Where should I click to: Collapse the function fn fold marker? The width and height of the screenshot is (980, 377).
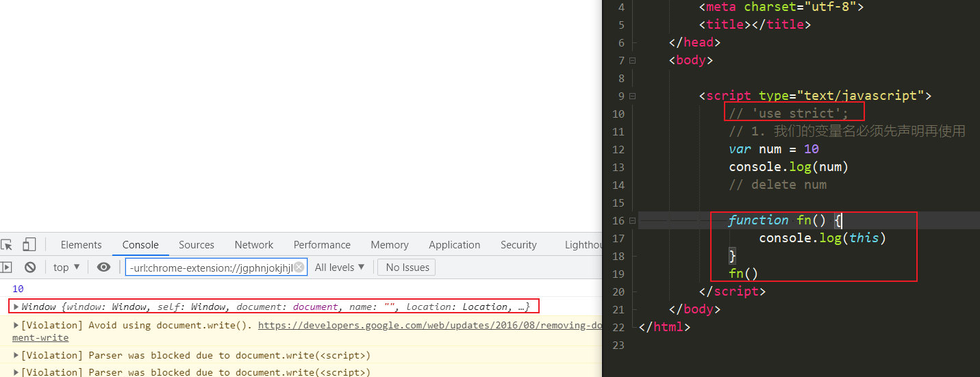pos(632,220)
